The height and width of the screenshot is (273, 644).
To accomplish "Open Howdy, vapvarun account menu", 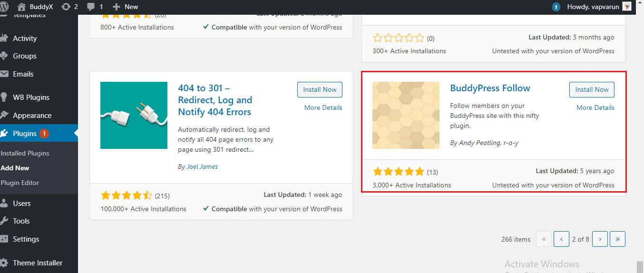I will pyautogui.click(x=599, y=7).
